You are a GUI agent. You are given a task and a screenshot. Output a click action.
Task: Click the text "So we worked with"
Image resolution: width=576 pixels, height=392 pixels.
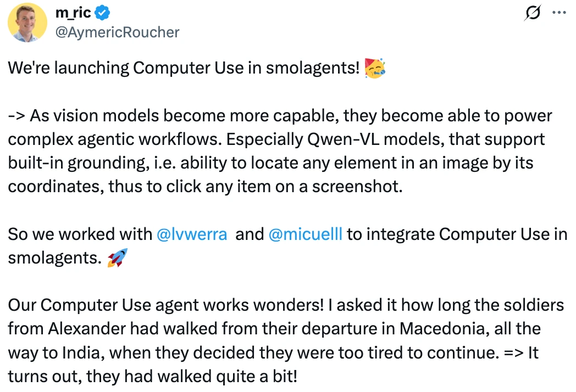(80, 234)
